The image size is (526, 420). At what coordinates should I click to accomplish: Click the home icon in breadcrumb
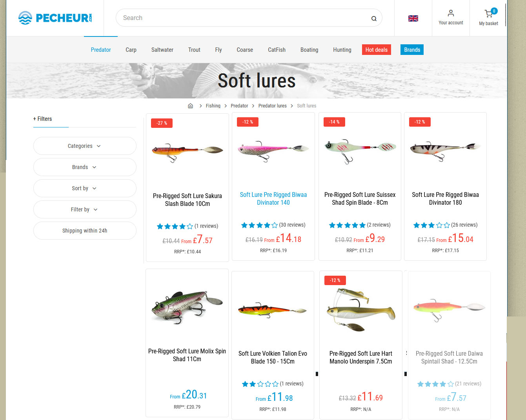tap(190, 106)
